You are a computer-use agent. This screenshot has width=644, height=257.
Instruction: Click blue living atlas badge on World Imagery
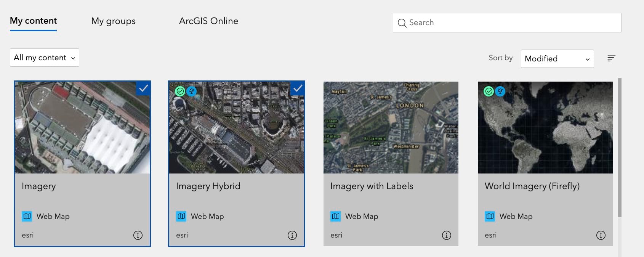pyautogui.click(x=500, y=91)
